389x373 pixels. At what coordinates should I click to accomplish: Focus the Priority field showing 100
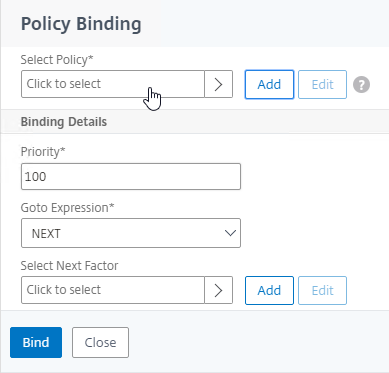click(x=131, y=176)
